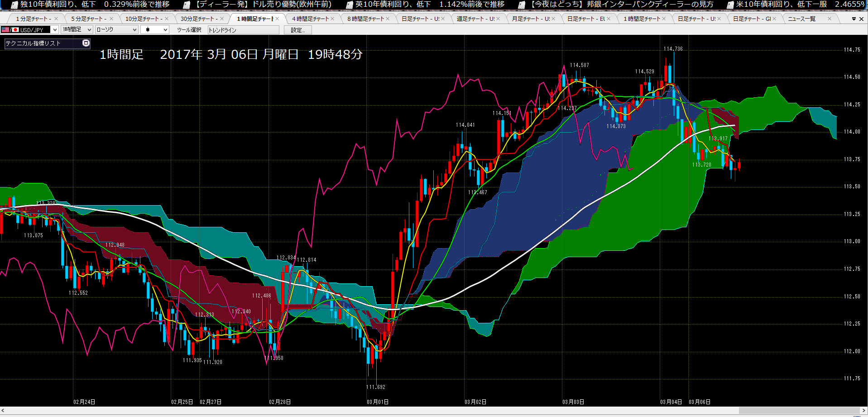The image size is (868, 417).
Task: Click the 112.00 price axis label
Action: click(852, 351)
